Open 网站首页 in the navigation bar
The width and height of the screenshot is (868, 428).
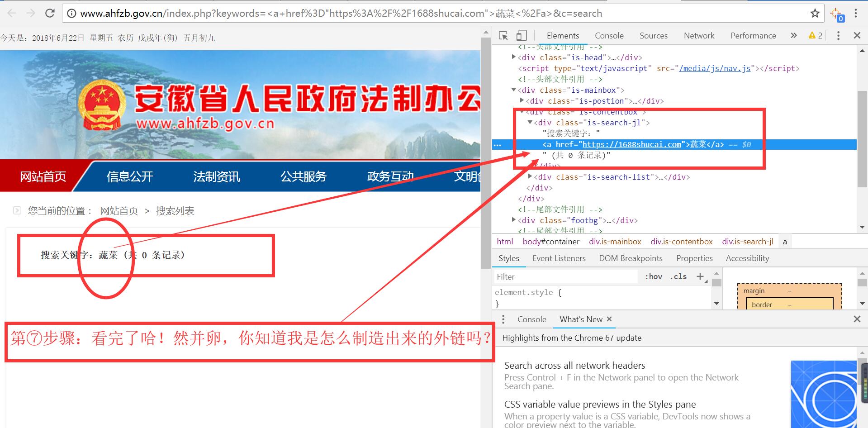coord(43,176)
